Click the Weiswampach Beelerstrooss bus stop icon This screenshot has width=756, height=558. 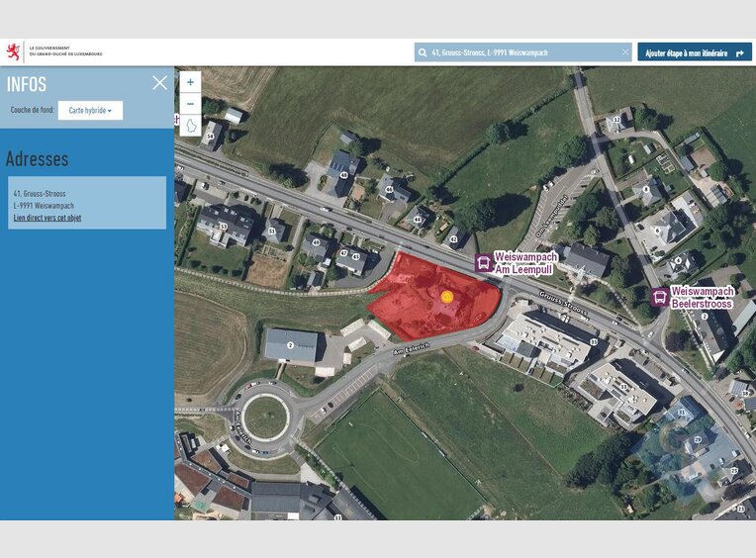(x=659, y=297)
